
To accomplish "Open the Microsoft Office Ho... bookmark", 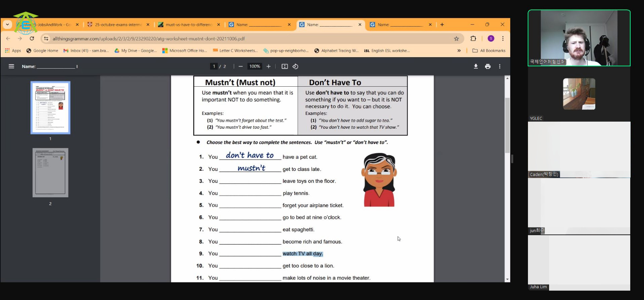I will [184, 51].
